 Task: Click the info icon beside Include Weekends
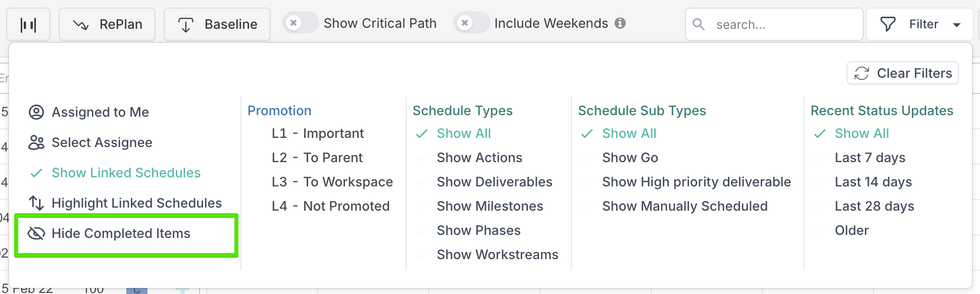(x=620, y=23)
